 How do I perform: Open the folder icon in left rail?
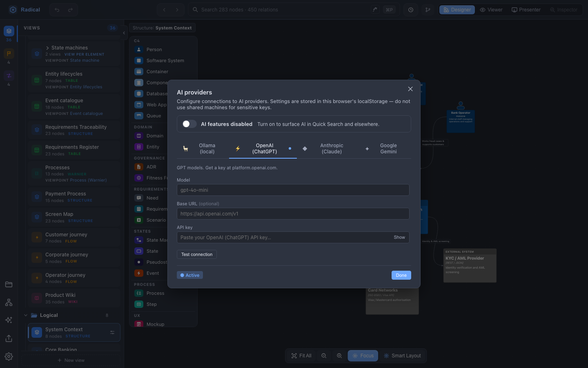[x=9, y=285]
